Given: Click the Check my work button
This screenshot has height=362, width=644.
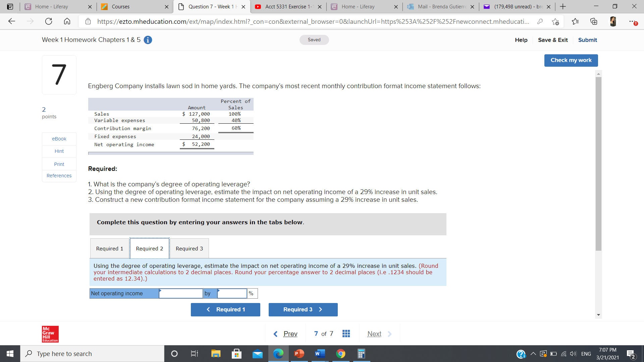Looking at the screenshot, I should pos(571,60).
